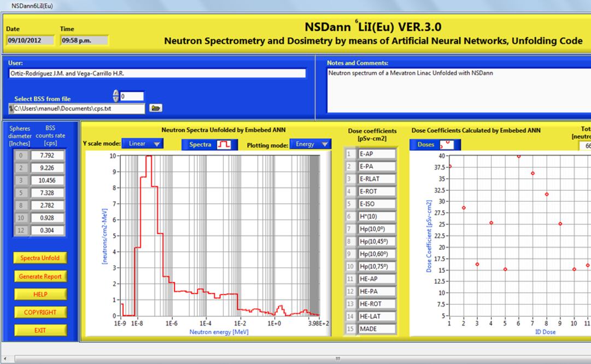Screen dimensions: 591x364
Task: Select the H*(10) dose coefficient entry
Action: tap(376, 216)
